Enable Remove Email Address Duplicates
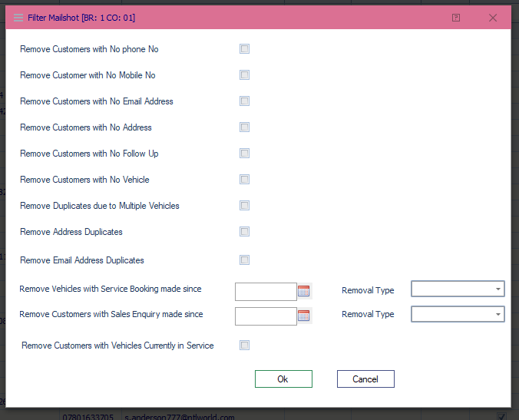 point(244,260)
